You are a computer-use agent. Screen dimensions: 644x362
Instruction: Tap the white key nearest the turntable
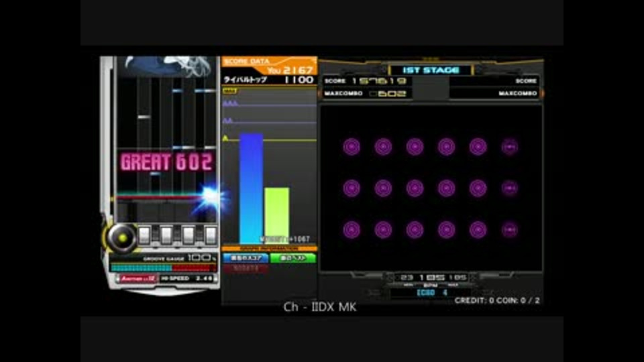[x=144, y=235]
